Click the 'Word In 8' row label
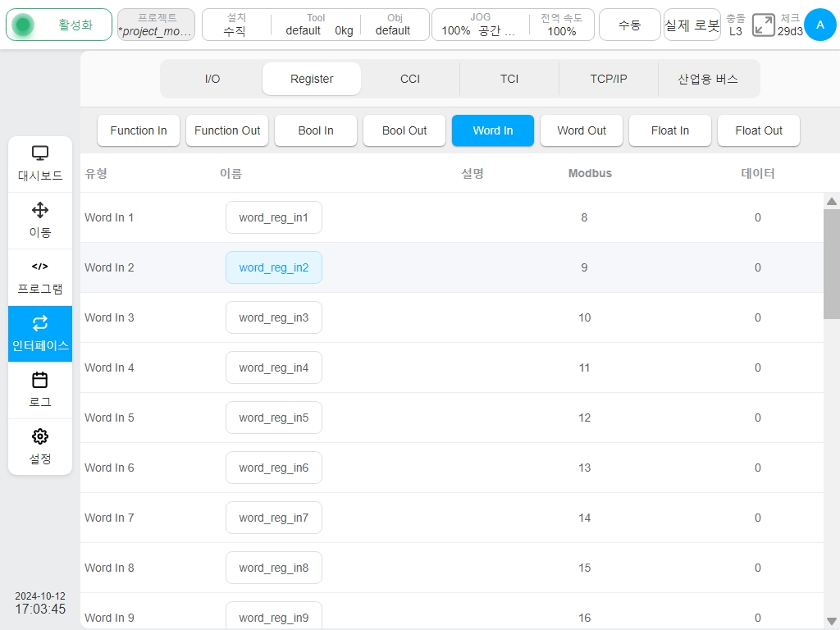This screenshot has width=840, height=630. pos(109,568)
